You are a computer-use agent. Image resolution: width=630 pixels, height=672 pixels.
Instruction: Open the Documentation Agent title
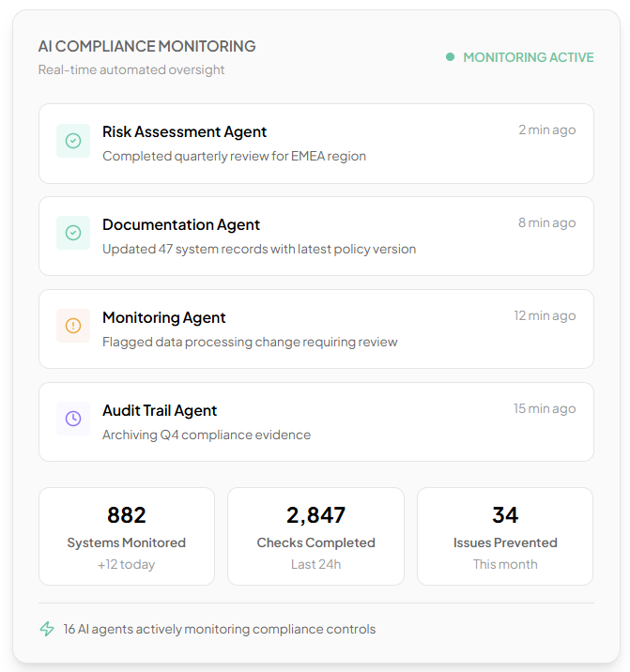point(181,225)
